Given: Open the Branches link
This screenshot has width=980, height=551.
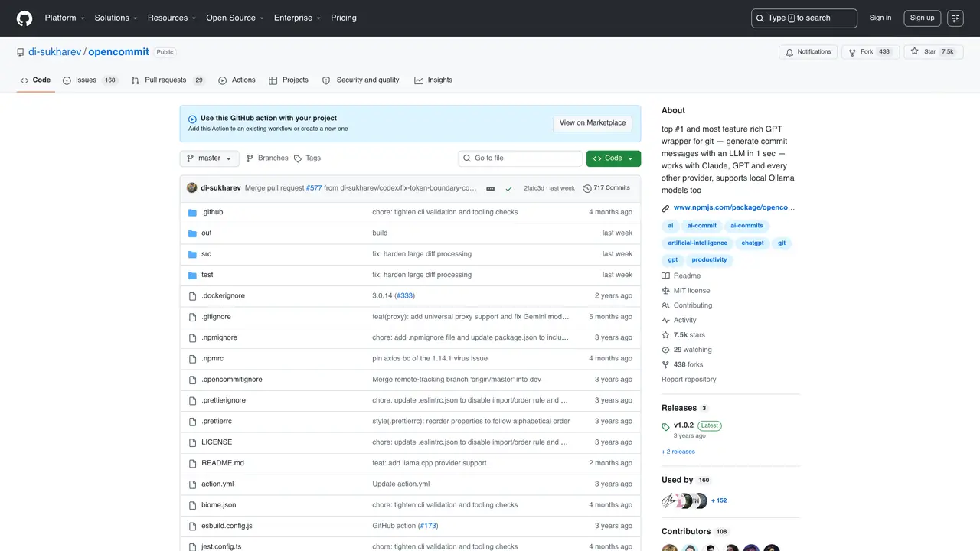Looking at the screenshot, I should pos(267,158).
